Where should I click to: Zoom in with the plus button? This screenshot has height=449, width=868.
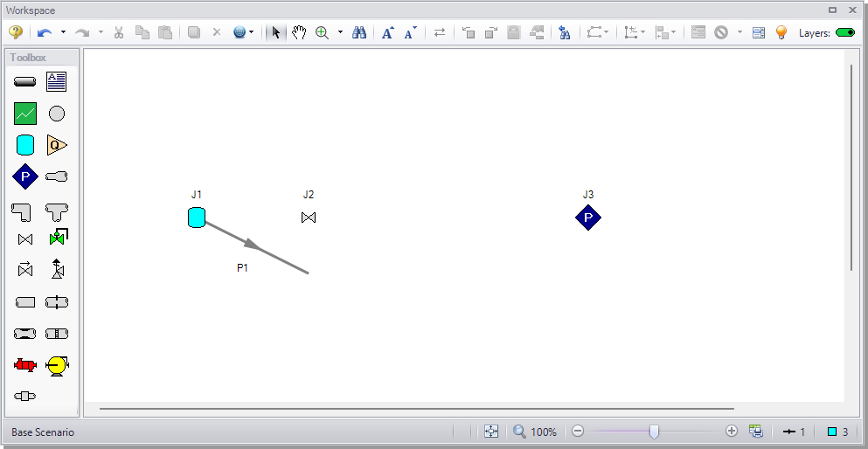[x=732, y=431]
